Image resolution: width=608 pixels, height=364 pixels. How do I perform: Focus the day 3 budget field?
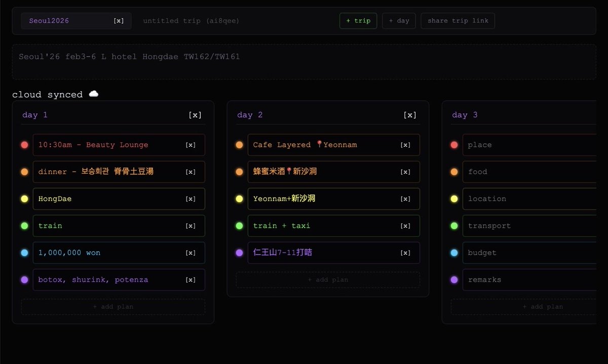529,253
